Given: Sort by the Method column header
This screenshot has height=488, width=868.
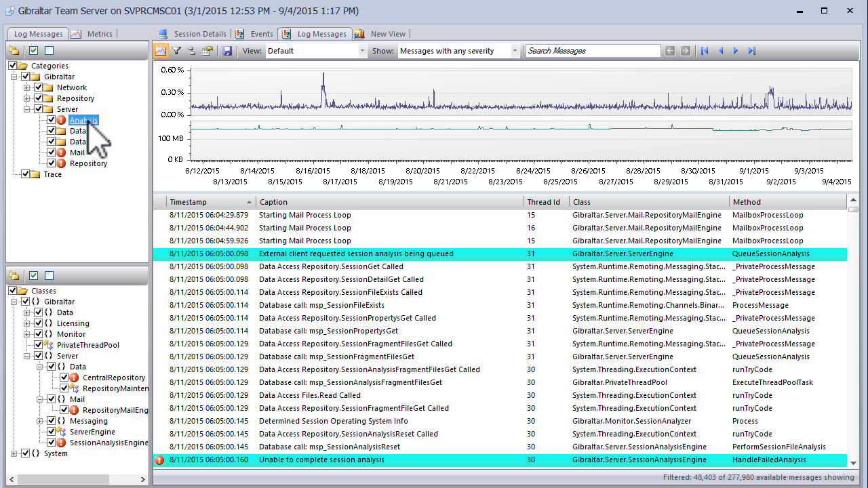Looking at the screenshot, I should (x=788, y=202).
